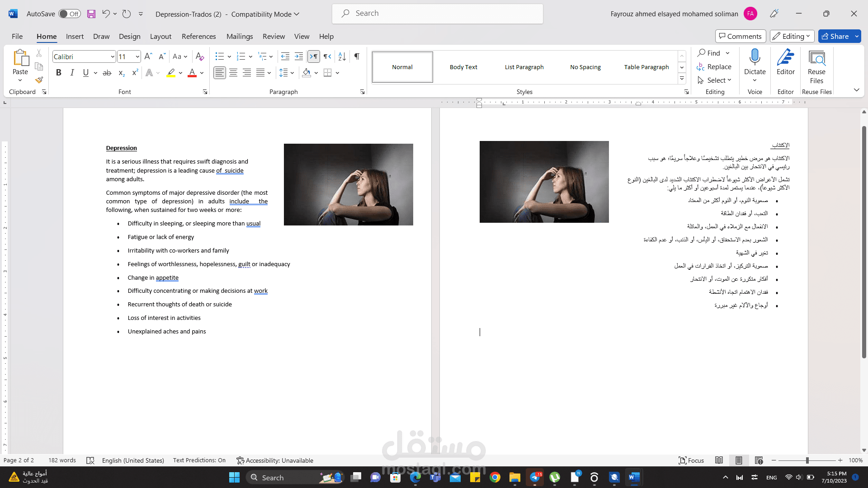Click the red font color swatch
Screen dimensions: 868x488
192,73
